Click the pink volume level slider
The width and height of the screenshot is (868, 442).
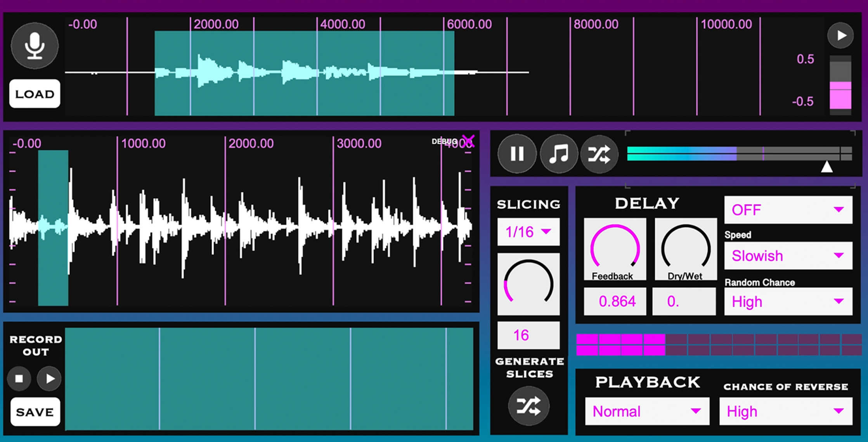[840, 85]
